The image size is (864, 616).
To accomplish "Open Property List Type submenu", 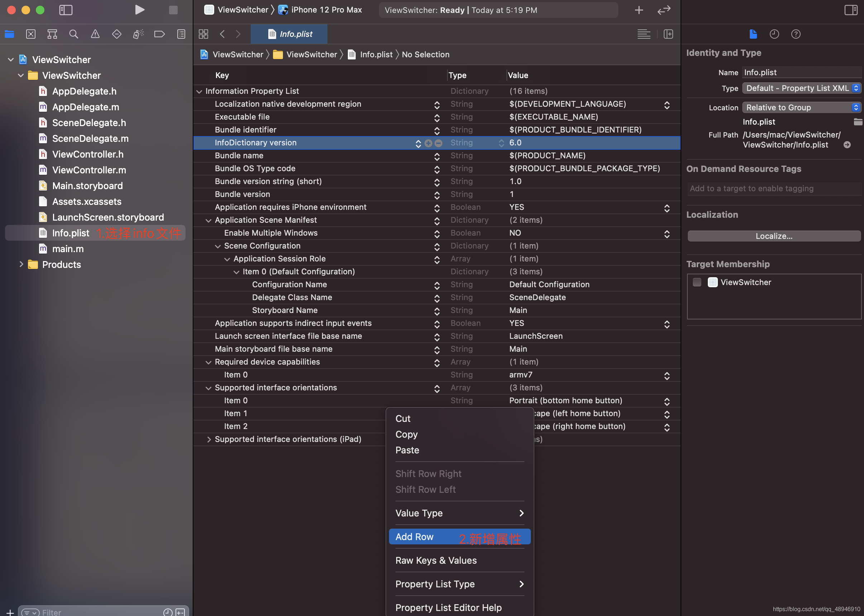I will point(460,584).
